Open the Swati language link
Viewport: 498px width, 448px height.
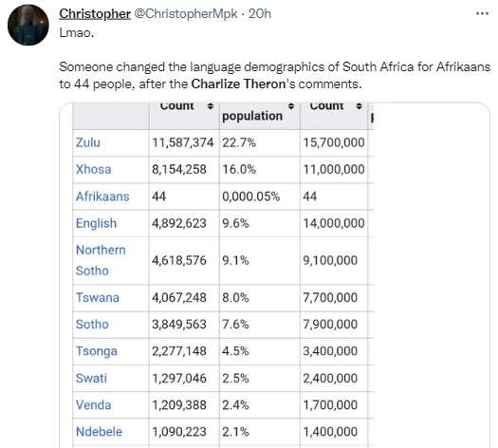[x=91, y=379]
